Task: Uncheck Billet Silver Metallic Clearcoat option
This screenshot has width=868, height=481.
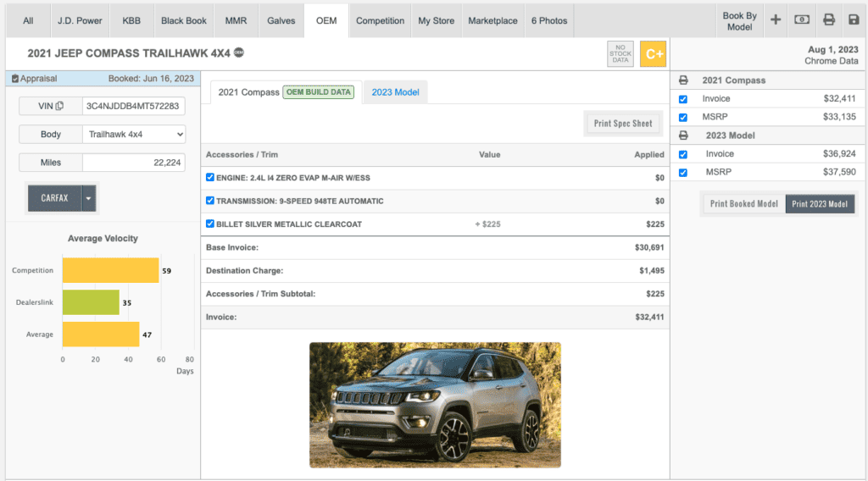Action: coord(210,224)
